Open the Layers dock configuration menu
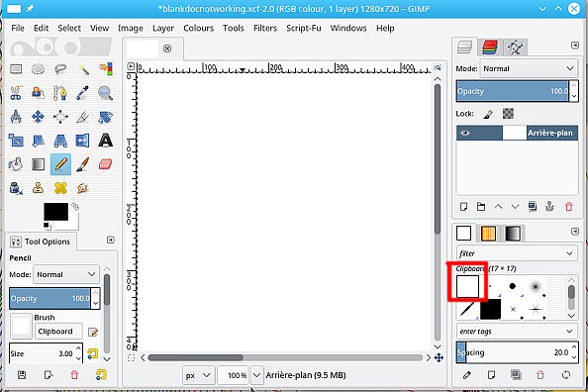The height and width of the screenshot is (392, 588). 575,46
